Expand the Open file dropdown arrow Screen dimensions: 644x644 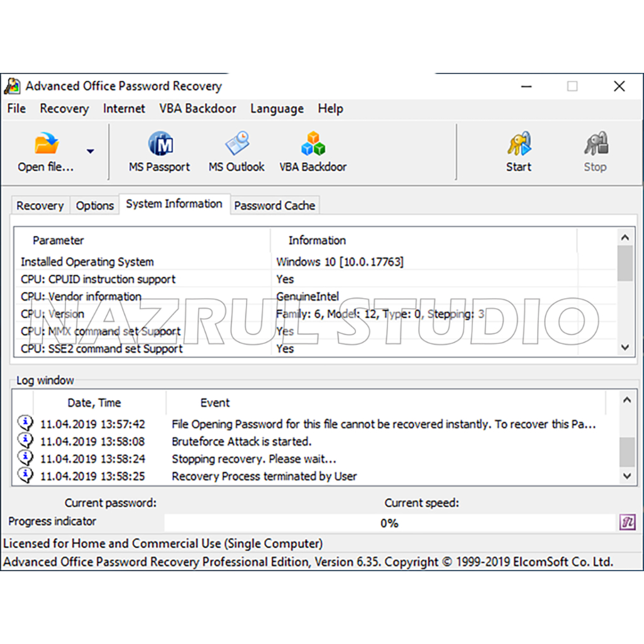(x=90, y=151)
